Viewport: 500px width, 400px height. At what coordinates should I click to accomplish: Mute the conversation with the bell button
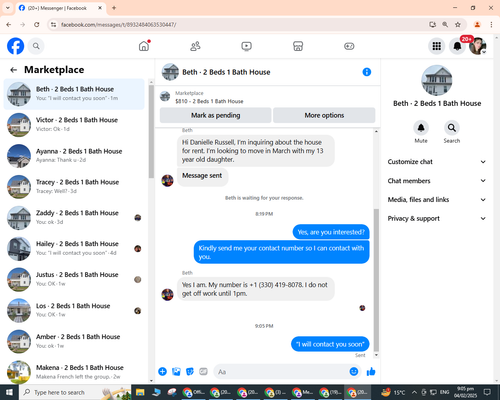(421, 128)
